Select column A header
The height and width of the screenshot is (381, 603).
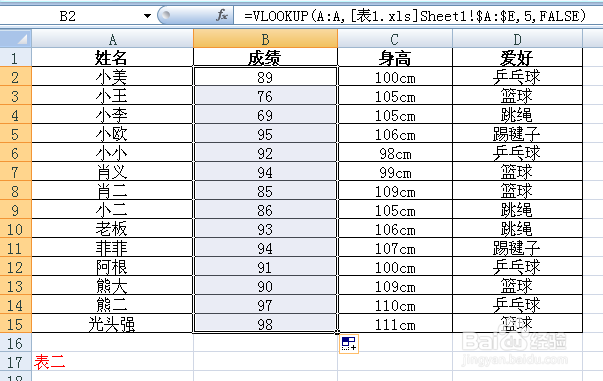(x=112, y=39)
